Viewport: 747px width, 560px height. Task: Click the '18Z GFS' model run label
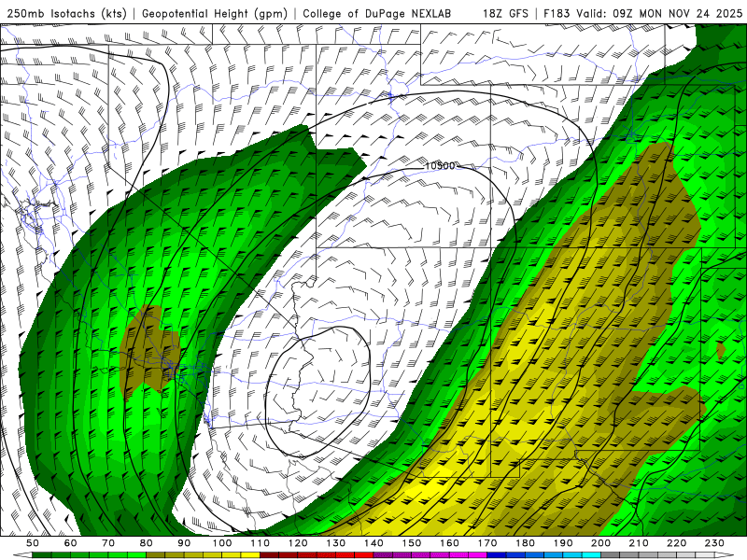505,14
